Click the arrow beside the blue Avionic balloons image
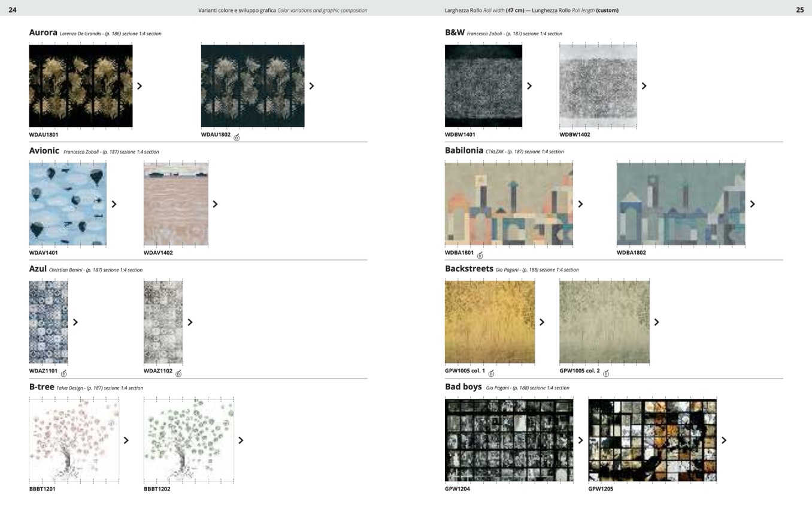Image resolution: width=812 pixels, height=526 pixels. (114, 204)
